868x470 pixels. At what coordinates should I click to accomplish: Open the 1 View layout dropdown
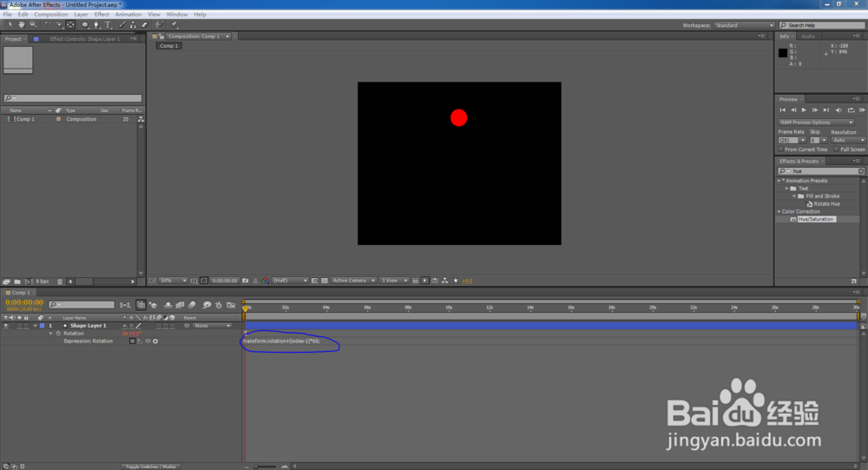[394, 281]
